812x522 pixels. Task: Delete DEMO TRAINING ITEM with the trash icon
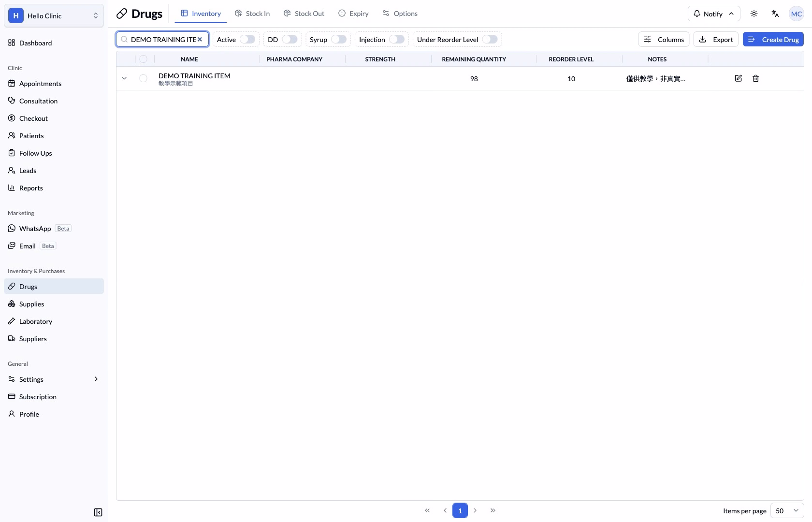tap(755, 78)
